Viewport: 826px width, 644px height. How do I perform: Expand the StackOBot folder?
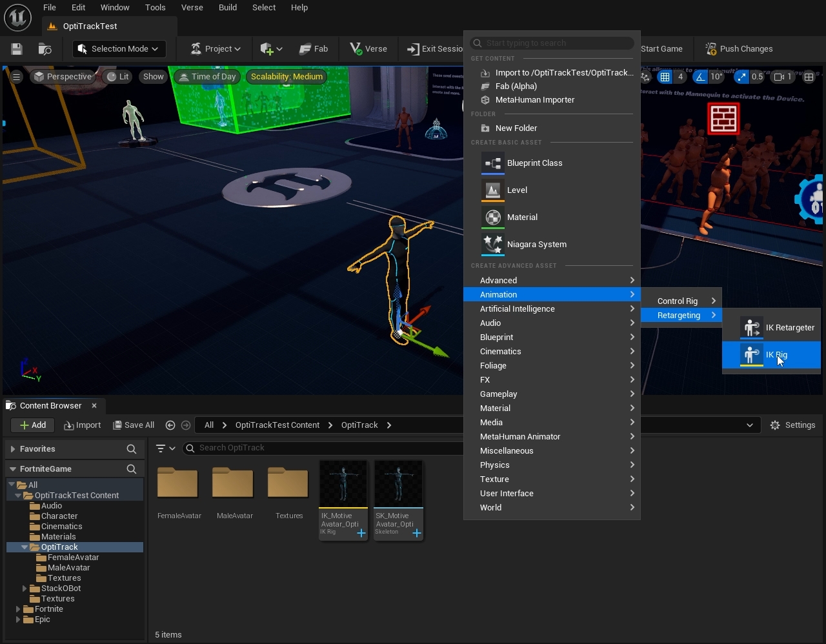25,589
